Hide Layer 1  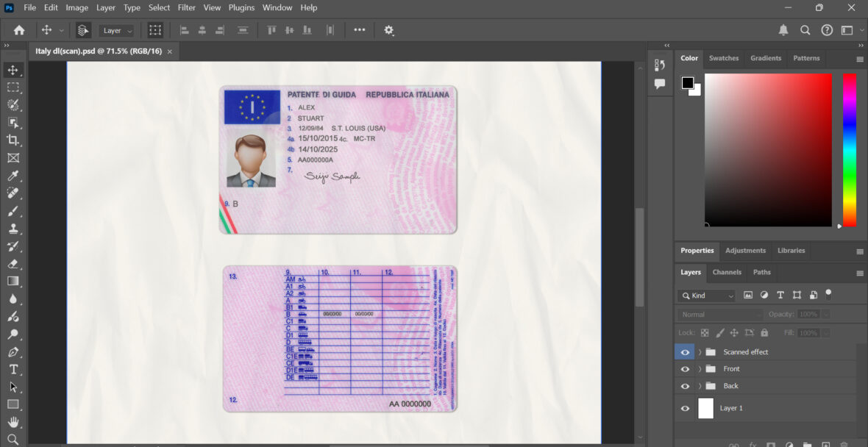[686, 408]
